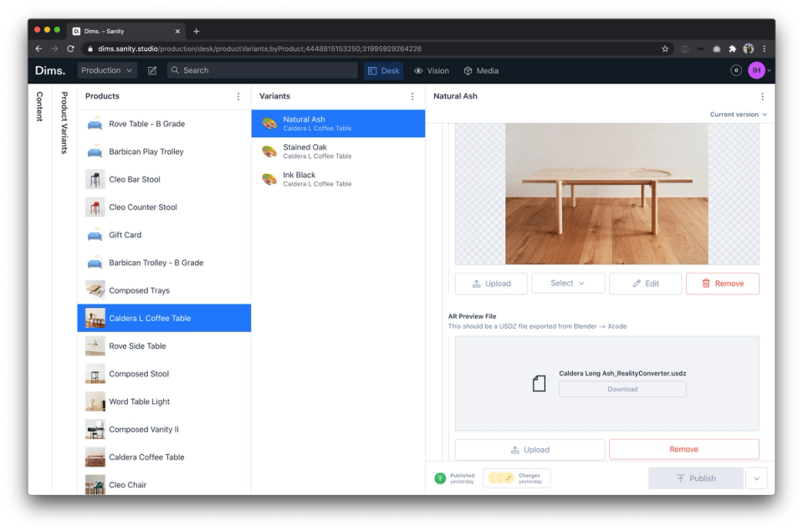Select the Content vertical pane tab
This screenshot has height=532, width=803.
click(39, 106)
